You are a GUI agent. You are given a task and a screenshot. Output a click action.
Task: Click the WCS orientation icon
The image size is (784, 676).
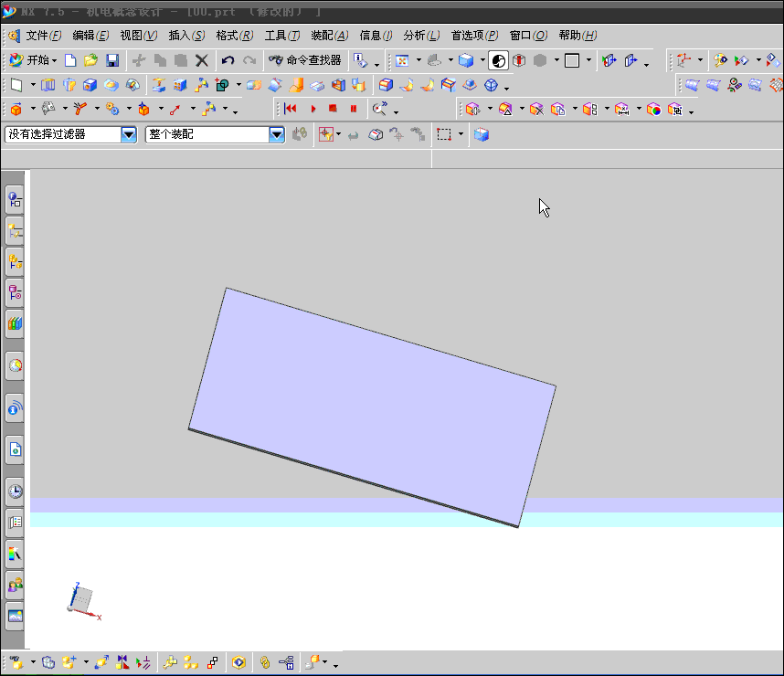683,60
